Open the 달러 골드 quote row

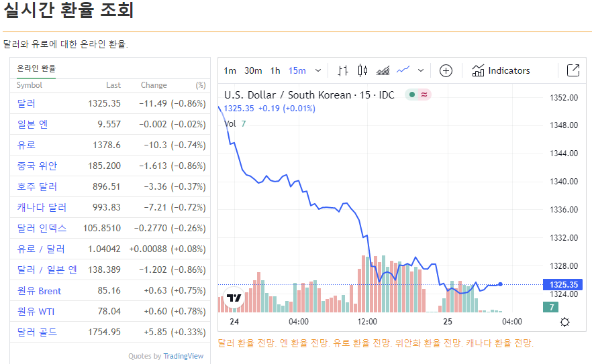tap(110, 332)
